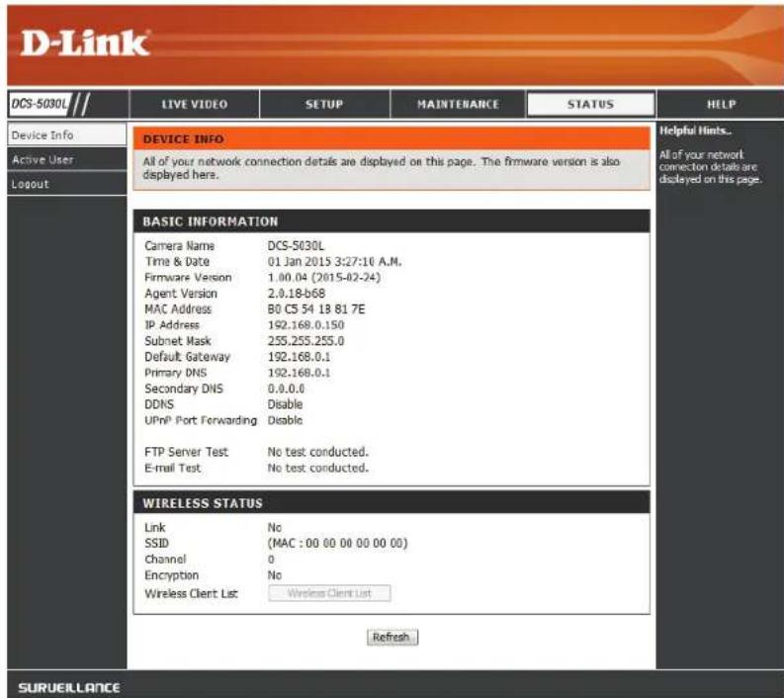Click the Subnet Mask label
This screenshot has width=784, height=698.
click(178, 341)
